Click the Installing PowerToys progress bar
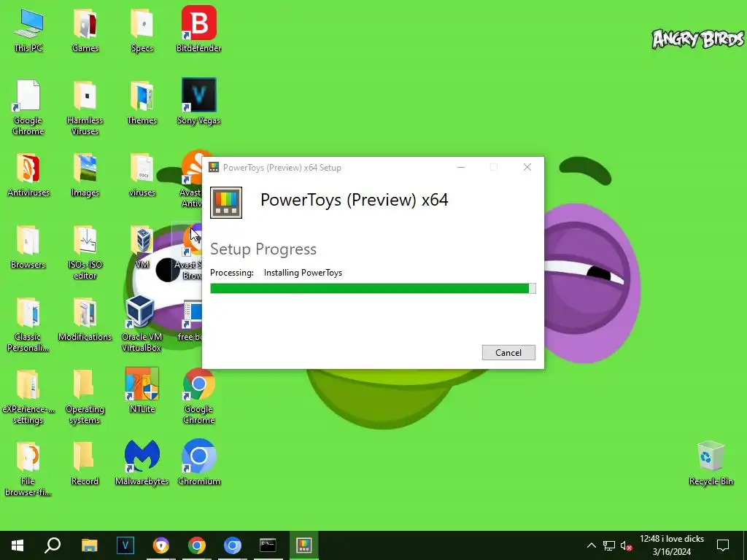Image resolution: width=747 pixels, height=560 pixels. point(373,289)
